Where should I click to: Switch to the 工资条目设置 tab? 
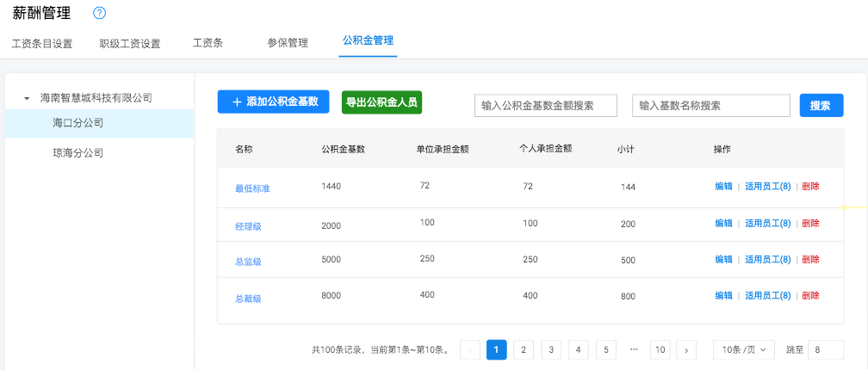click(42, 43)
